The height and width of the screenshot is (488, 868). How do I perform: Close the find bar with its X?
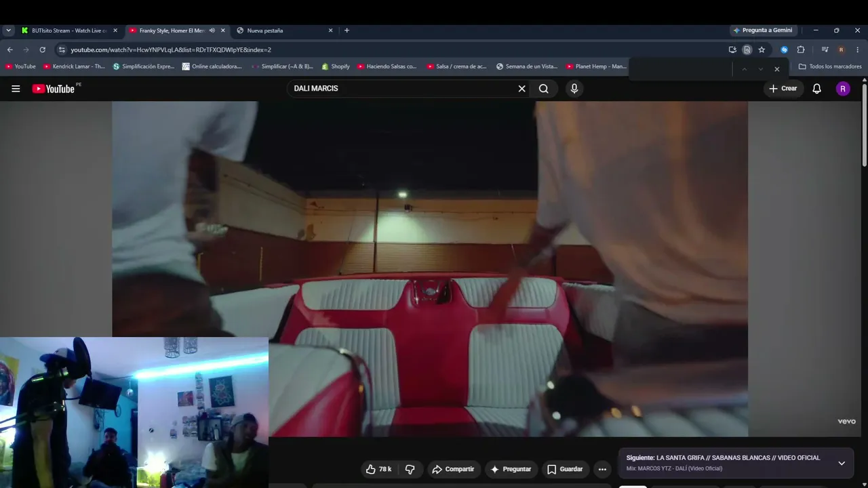777,68
